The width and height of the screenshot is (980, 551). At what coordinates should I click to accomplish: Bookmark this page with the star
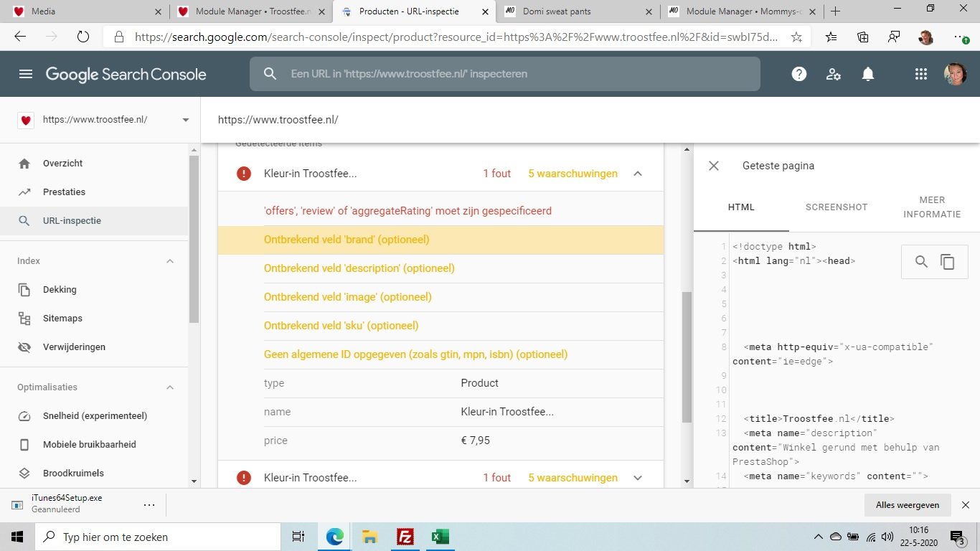[796, 37]
